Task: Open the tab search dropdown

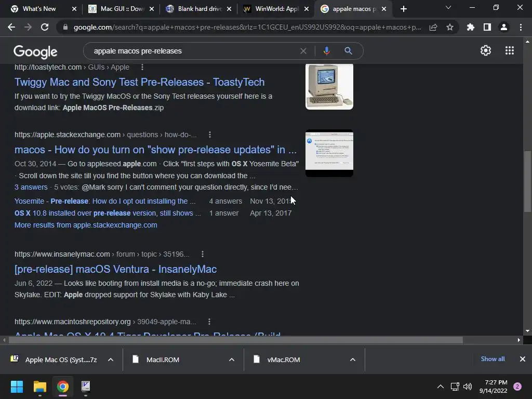Action: [x=448, y=7]
